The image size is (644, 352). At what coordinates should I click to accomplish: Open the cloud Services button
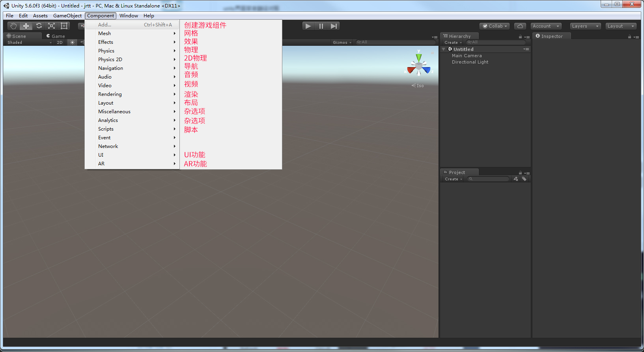[520, 26]
